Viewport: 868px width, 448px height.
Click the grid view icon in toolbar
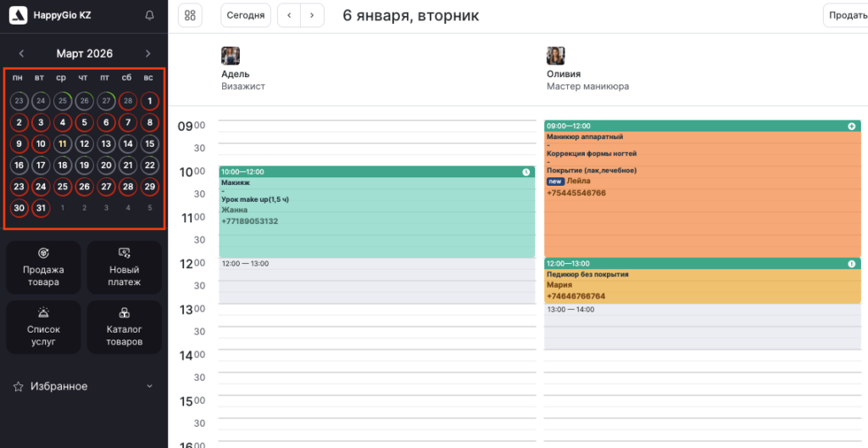click(190, 15)
